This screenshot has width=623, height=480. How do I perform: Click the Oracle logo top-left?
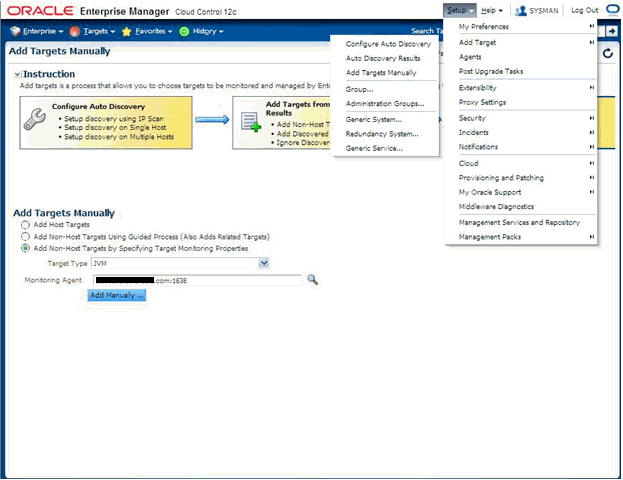point(40,11)
